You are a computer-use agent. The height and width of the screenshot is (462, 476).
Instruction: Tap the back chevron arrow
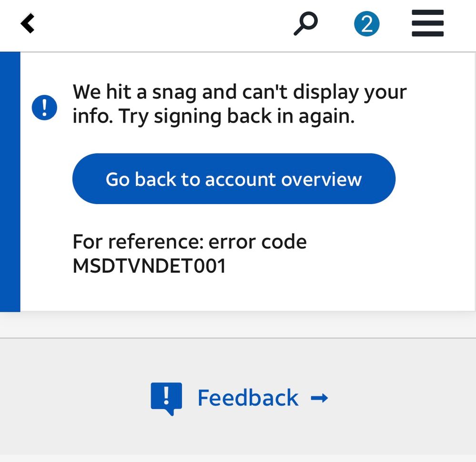(x=28, y=23)
